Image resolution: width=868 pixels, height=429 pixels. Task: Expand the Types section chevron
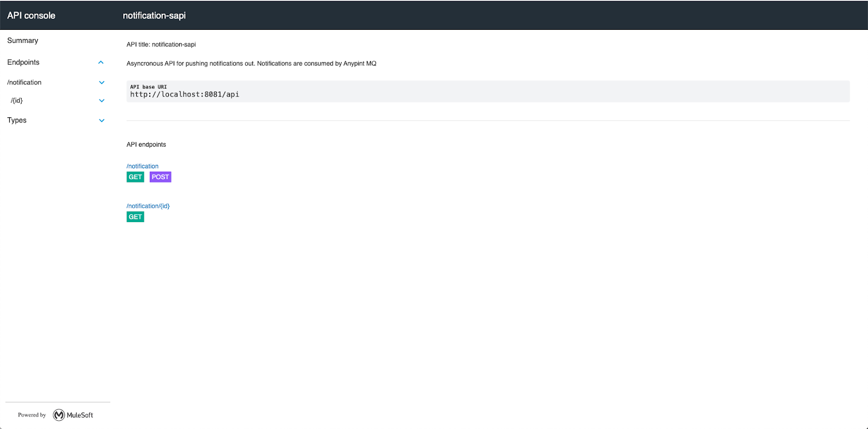tap(101, 121)
